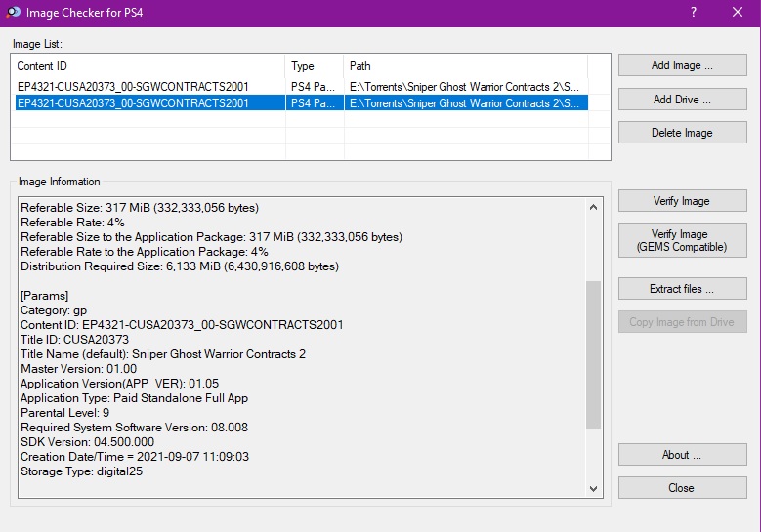Click 'Referable Size to the Application Package' line
This screenshot has width=761, height=532.
click(x=212, y=236)
